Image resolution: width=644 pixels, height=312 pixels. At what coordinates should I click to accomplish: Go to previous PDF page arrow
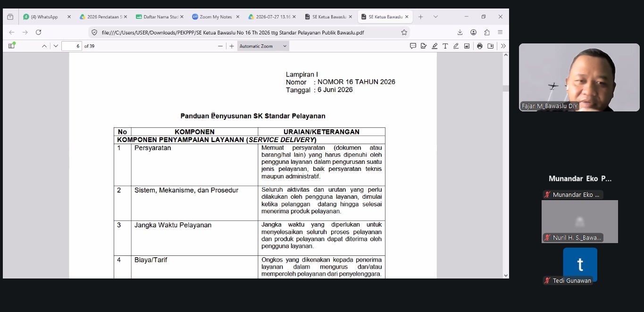point(44,46)
